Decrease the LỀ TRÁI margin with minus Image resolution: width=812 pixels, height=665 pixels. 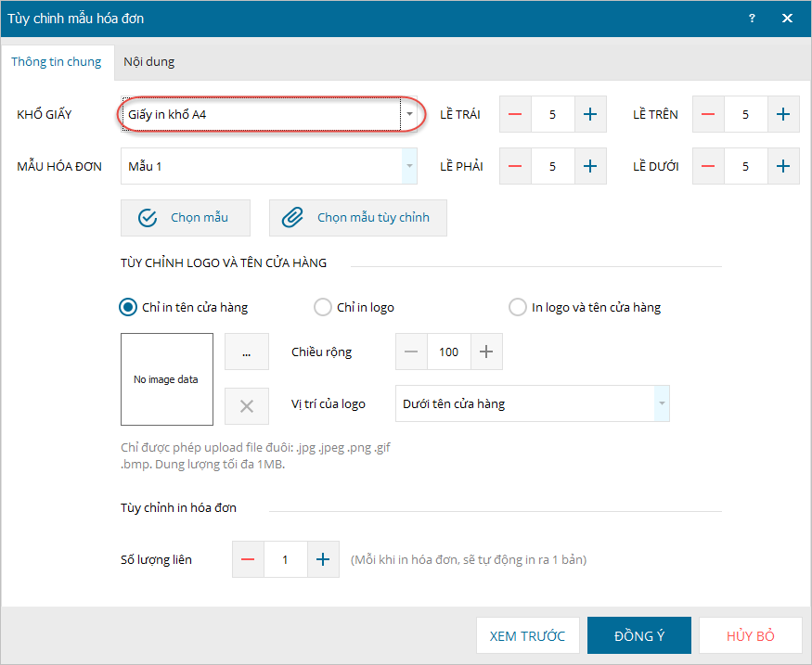(x=515, y=114)
